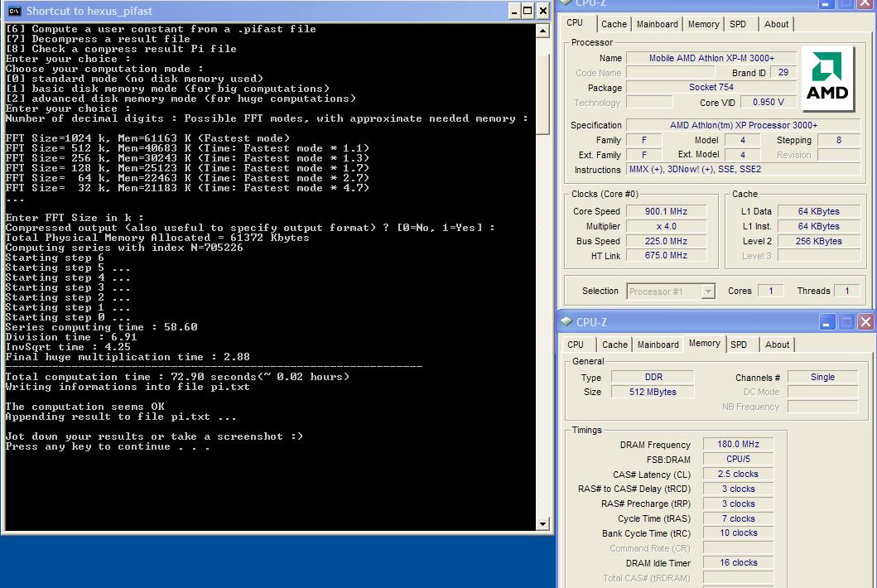Click the 'Total computation time : 72.90 seconds' line
The image size is (877, 588).
[x=177, y=377]
